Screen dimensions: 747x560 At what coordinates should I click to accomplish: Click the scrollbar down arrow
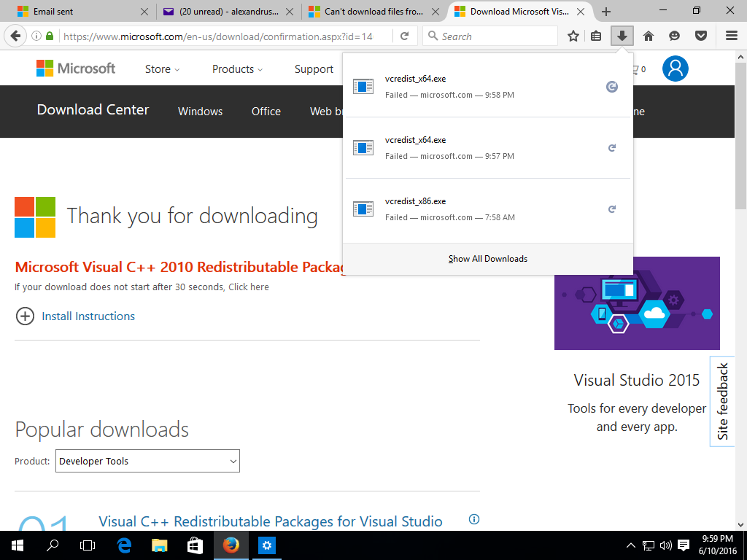pos(741,525)
